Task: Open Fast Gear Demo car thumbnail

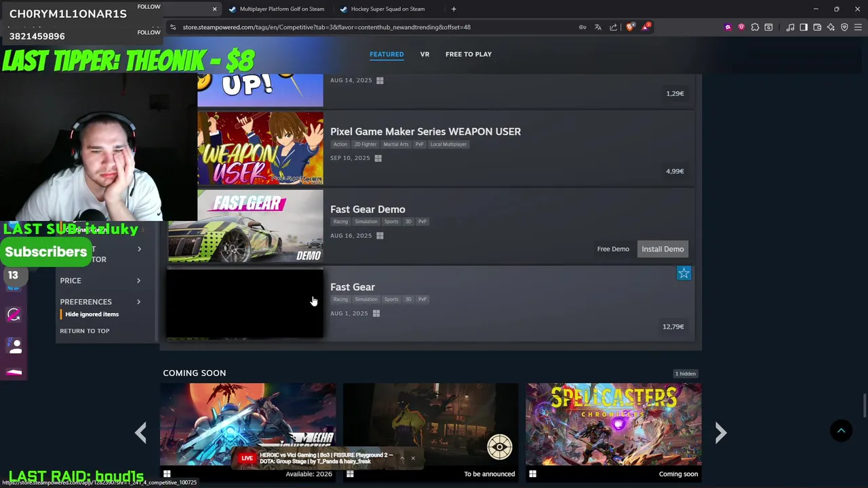Action: 246,226
